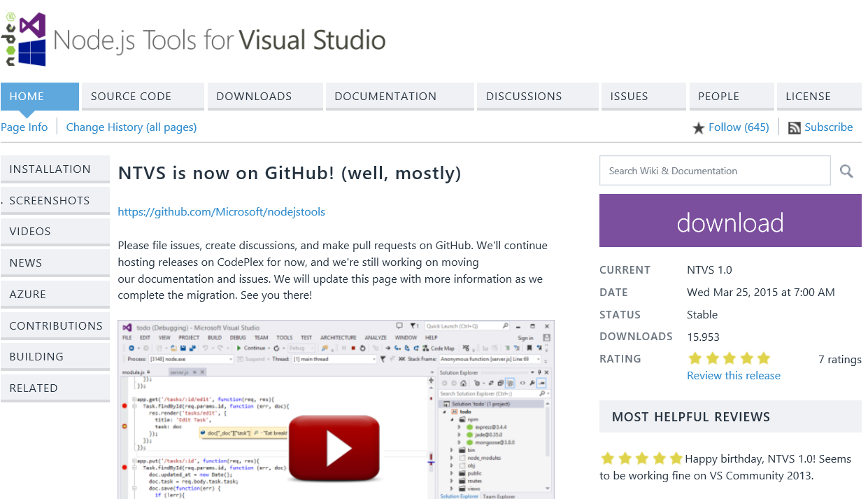The width and height of the screenshot is (868, 499).
Task: Click the Subscribe RSS feed icon
Action: point(795,128)
